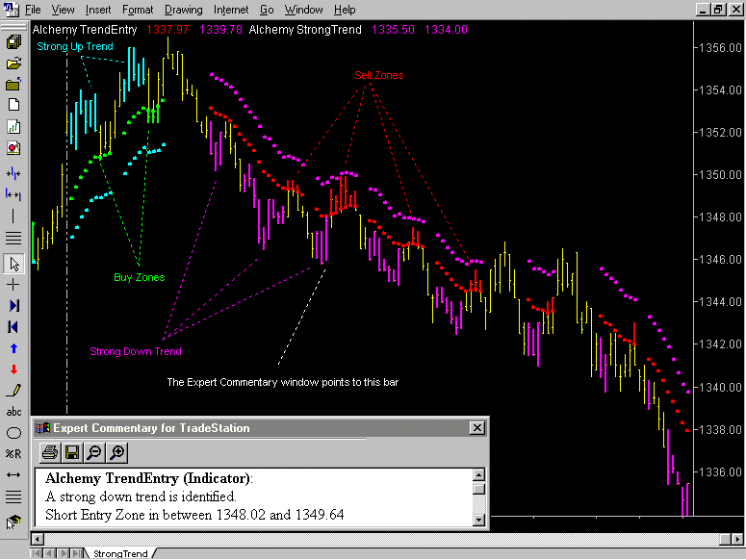Select the StrongTrend workspace tab
The image size is (746, 560).
click(x=120, y=553)
